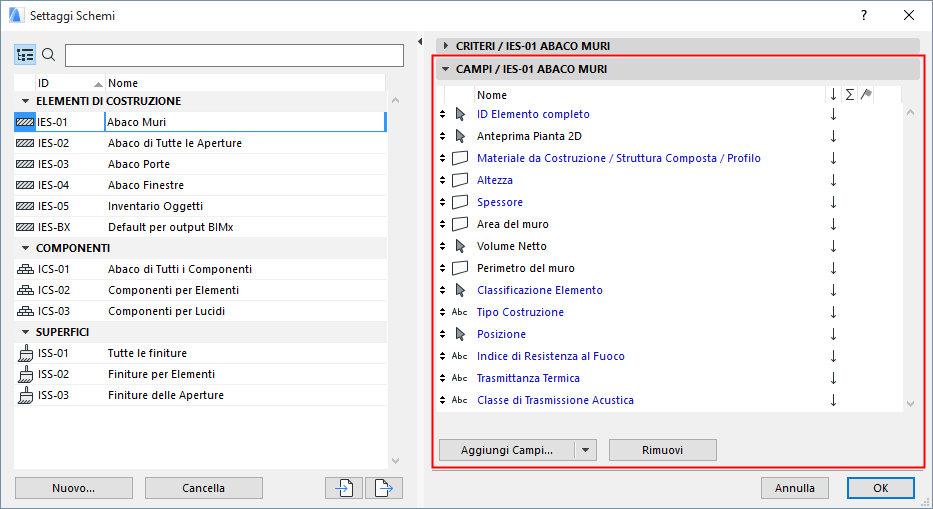This screenshot has width=933, height=509.
Task: Expand the Criteri / IES-01 Abaco Muri panel
Action: (446, 46)
